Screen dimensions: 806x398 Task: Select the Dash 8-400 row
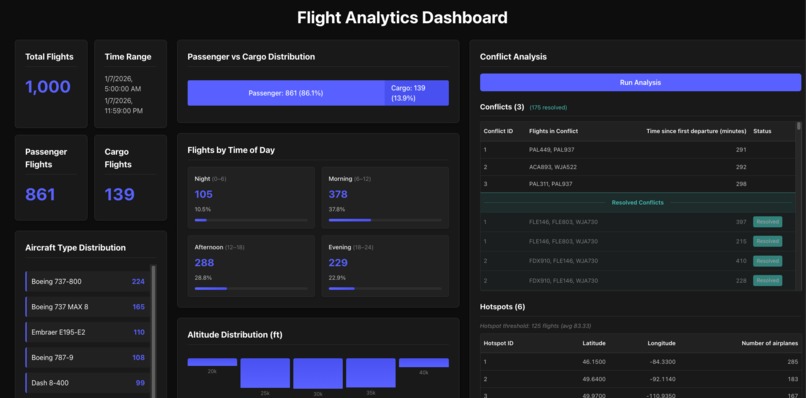pyautogui.click(x=87, y=383)
